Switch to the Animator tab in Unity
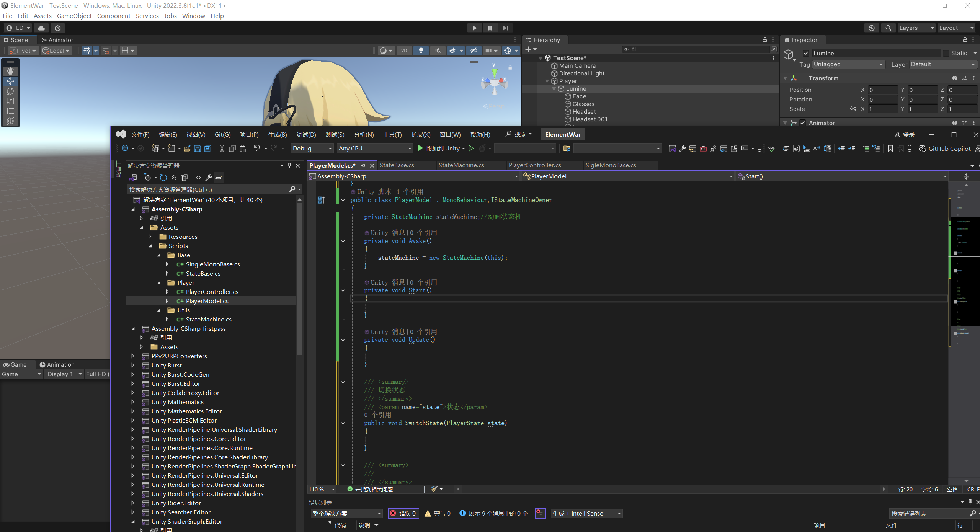This screenshot has height=532, width=980. 57,40
